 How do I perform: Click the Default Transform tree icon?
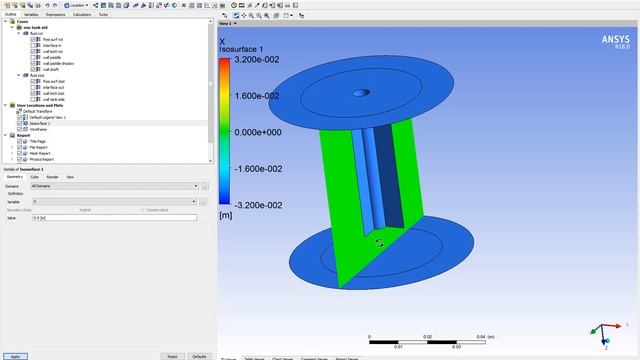[19, 111]
